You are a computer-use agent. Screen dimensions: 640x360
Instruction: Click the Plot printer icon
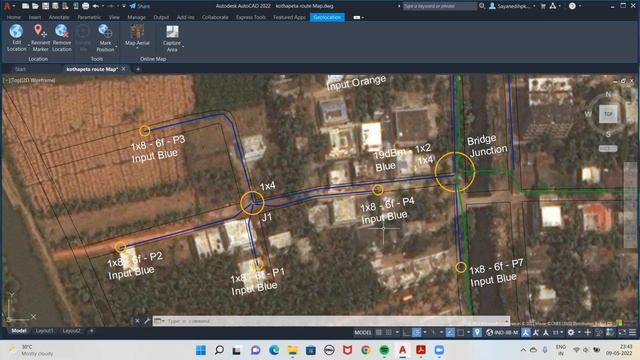pos(85,6)
